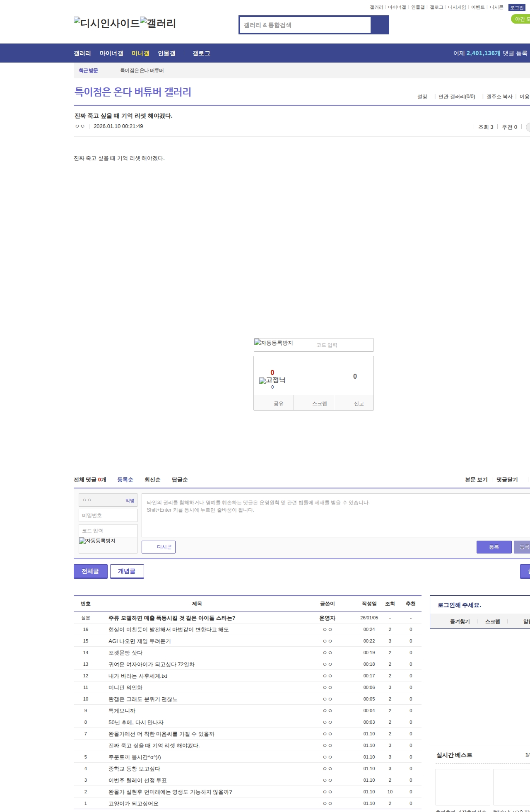
Task: Click the 자동등록방지 captcha image in the comment form
Action: tap(108, 545)
